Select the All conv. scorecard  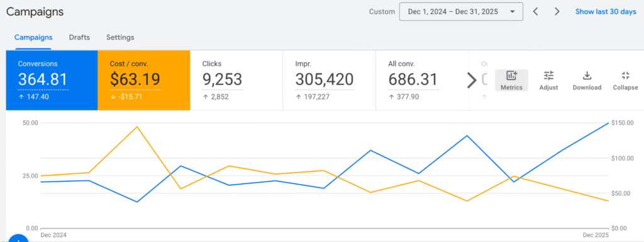(x=422, y=80)
